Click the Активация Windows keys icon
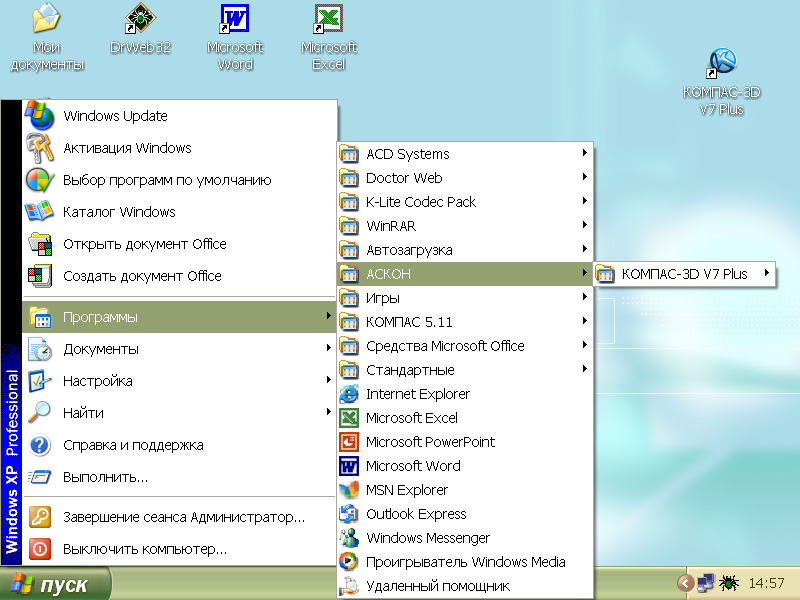 40,147
